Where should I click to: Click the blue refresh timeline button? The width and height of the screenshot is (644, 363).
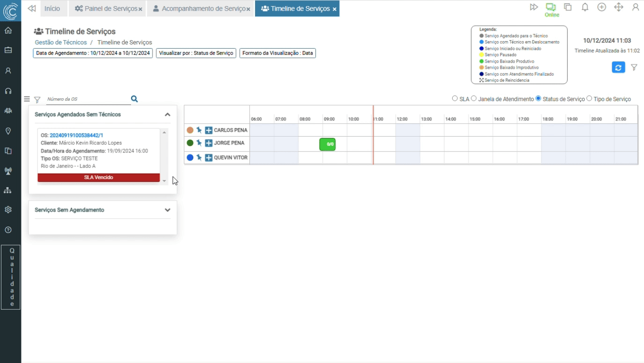click(618, 67)
